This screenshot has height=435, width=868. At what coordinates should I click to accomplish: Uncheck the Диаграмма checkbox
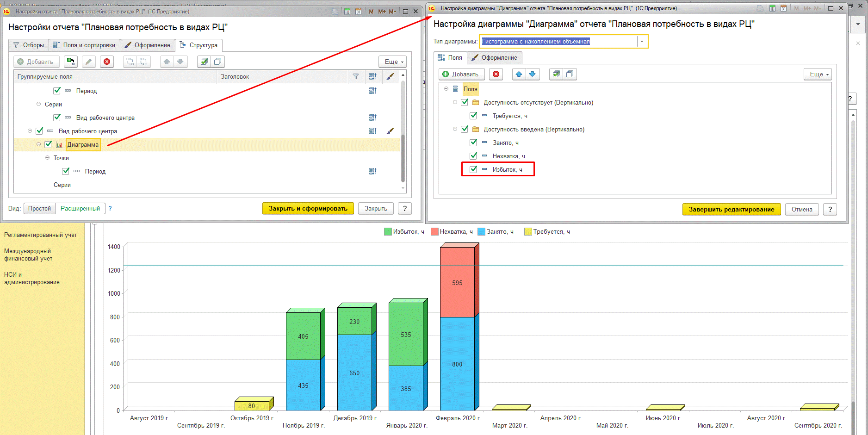pos(48,144)
